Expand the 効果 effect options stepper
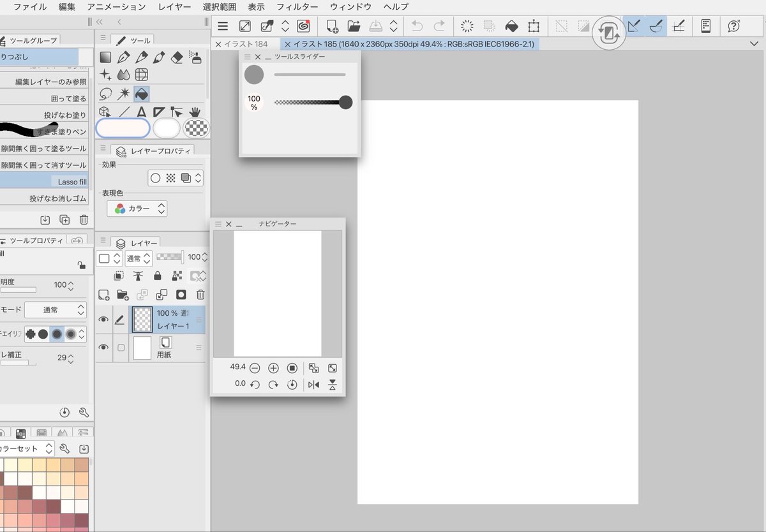Viewport: 766px width, 532px height. coord(199,178)
